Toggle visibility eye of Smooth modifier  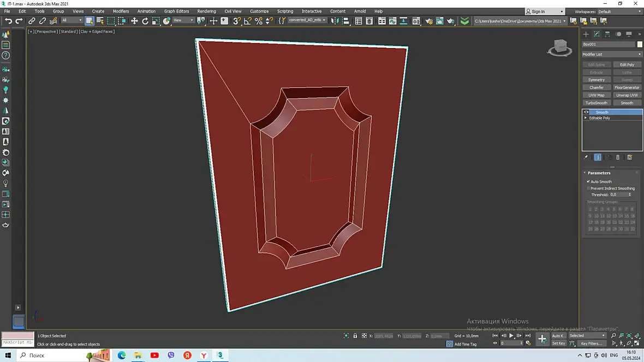(586, 112)
